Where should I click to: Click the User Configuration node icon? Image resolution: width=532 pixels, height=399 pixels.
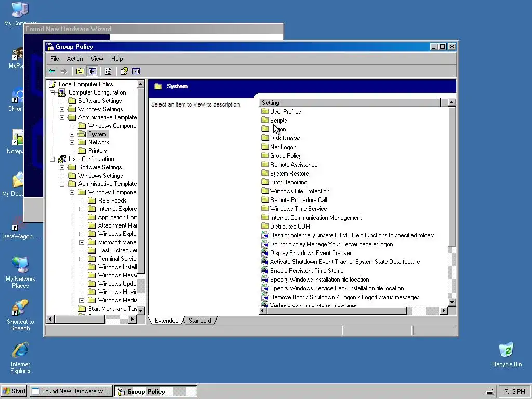click(62, 159)
